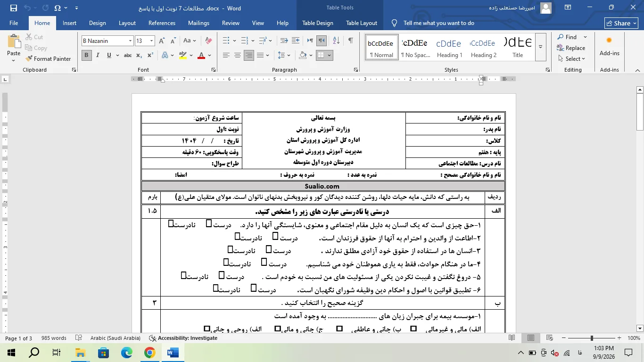The width and height of the screenshot is (644, 362).
Task: Check the درست box for question ۱
Action: coord(209,223)
